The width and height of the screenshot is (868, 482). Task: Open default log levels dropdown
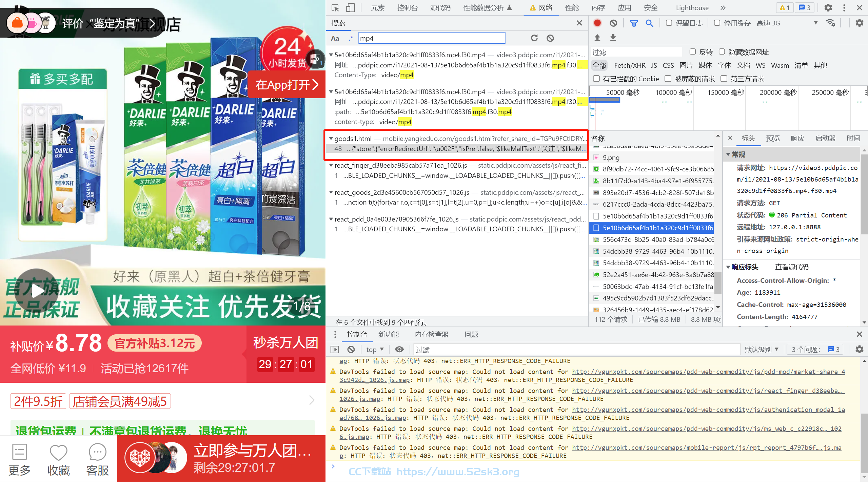pos(762,349)
